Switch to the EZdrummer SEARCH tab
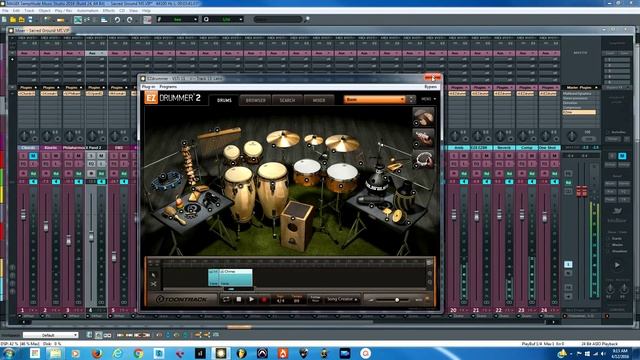This screenshot has width=640, height=360. 287,100
